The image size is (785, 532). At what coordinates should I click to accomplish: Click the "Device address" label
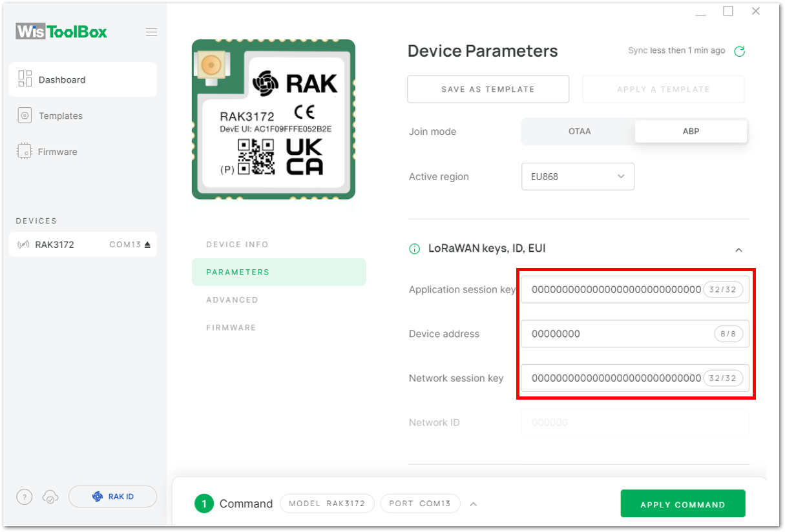[444, 334]
